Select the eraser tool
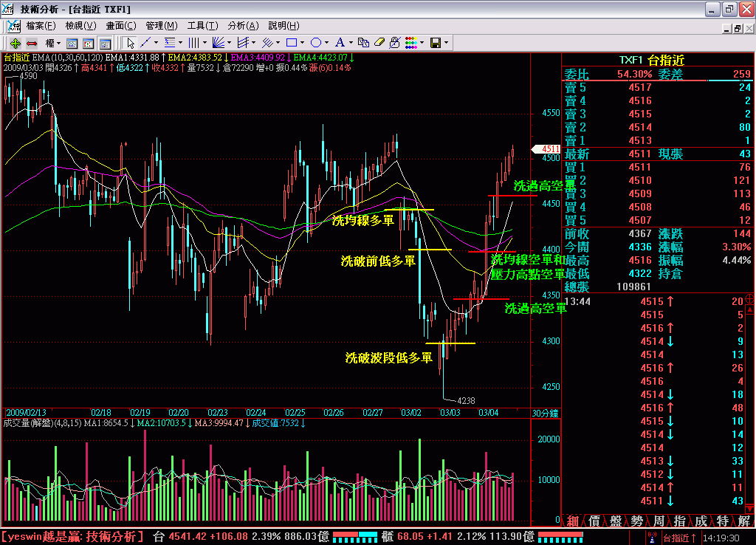The width and height of the screenshot is (756, 545). coord(379,44)
